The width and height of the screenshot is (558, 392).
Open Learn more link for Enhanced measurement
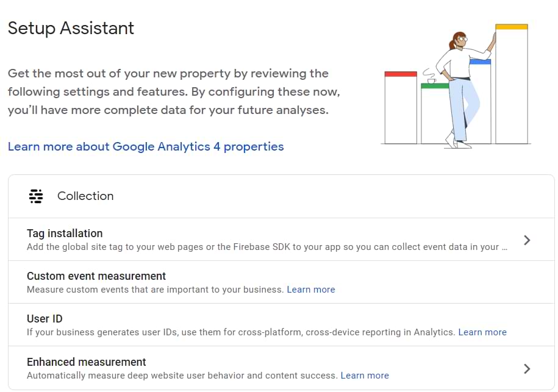[x=364, y=375]
